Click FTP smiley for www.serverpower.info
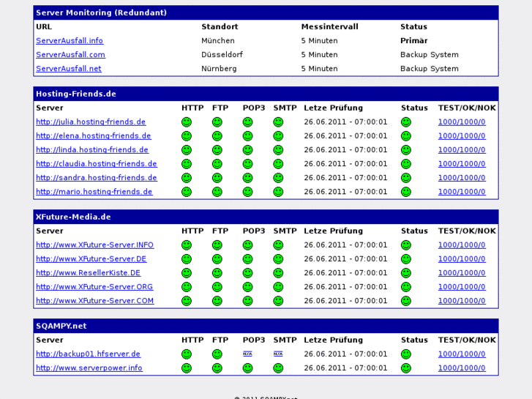 pyautogui.click(x=217, y=368)
